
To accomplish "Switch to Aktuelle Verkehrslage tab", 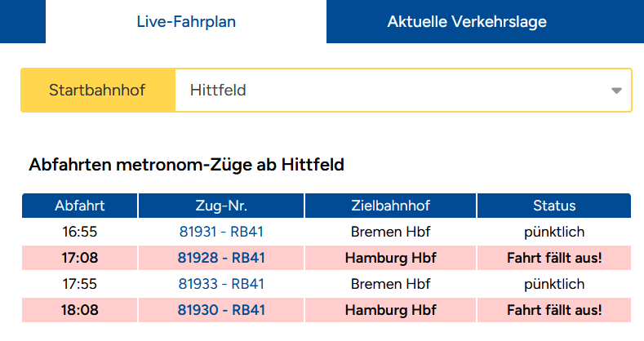I will pyautogui.click(x=467, y=21).
